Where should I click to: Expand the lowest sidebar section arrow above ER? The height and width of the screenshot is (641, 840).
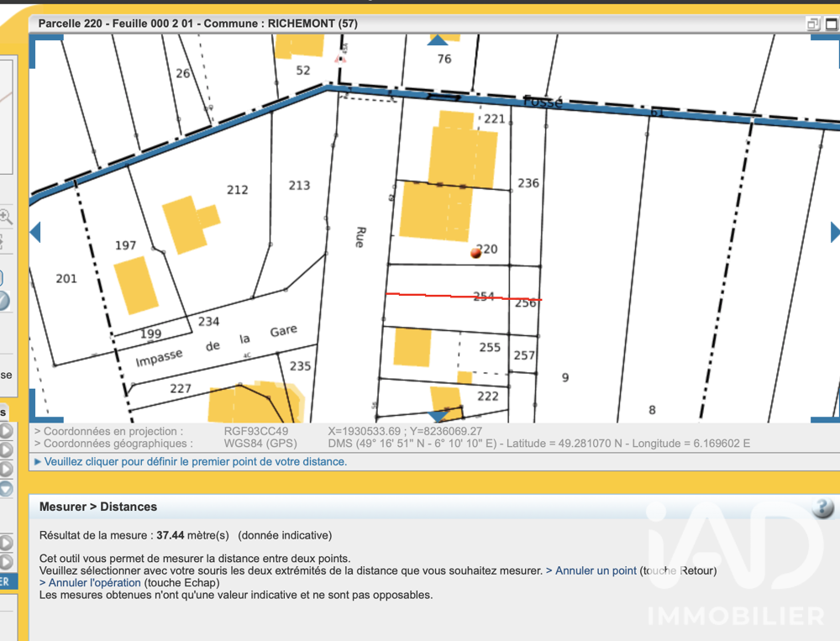coord(5,562)
